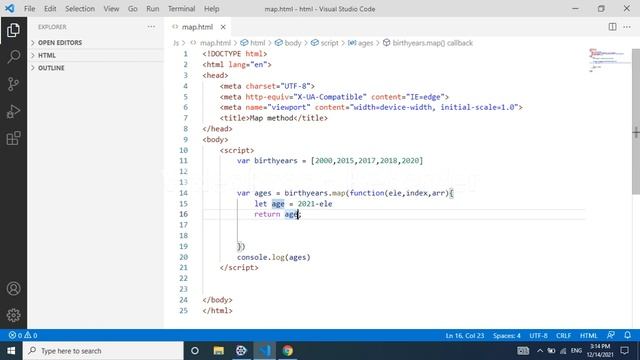Screen dimensions: 640x360
Task: Click map.html in the breadcrumb
Action: (x=215, y=43)
